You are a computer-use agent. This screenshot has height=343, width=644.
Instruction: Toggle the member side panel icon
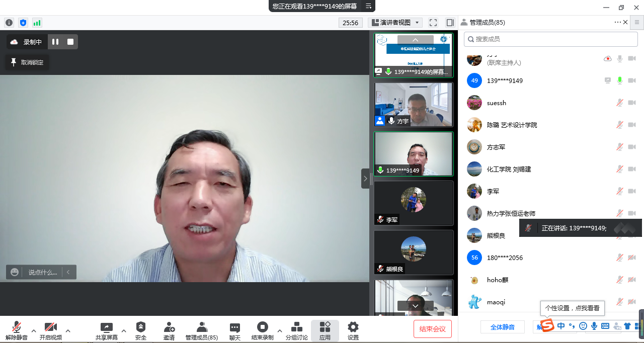[x=450, y=23]
